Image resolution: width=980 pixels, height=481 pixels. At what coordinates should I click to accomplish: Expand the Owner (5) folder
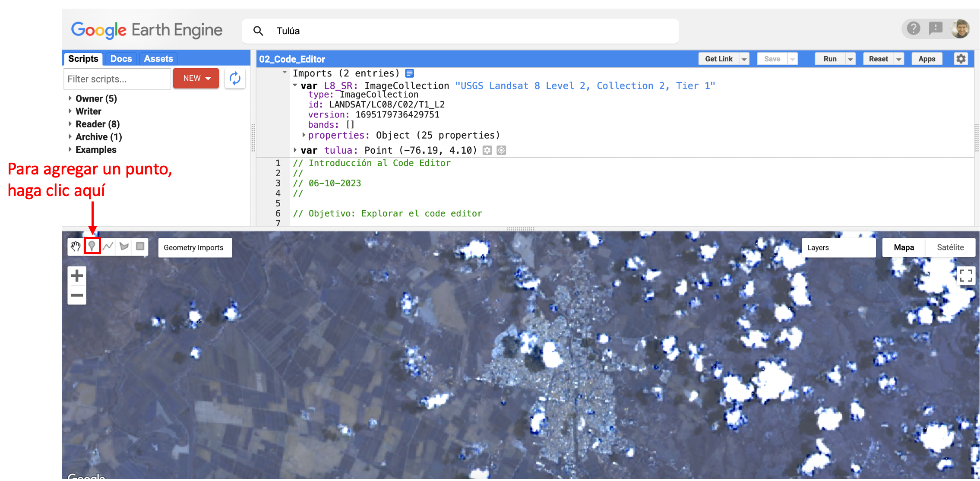pos(70,98)
